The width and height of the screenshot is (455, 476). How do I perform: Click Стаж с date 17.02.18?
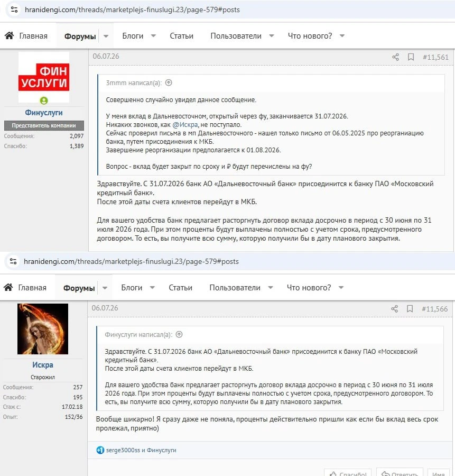click(x=72, y=407)
